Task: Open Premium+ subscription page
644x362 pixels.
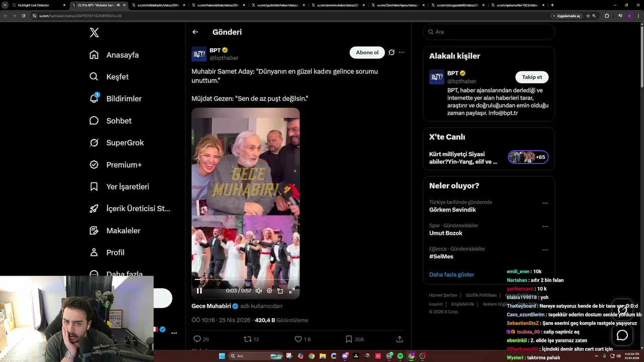Action: [116, 164]
